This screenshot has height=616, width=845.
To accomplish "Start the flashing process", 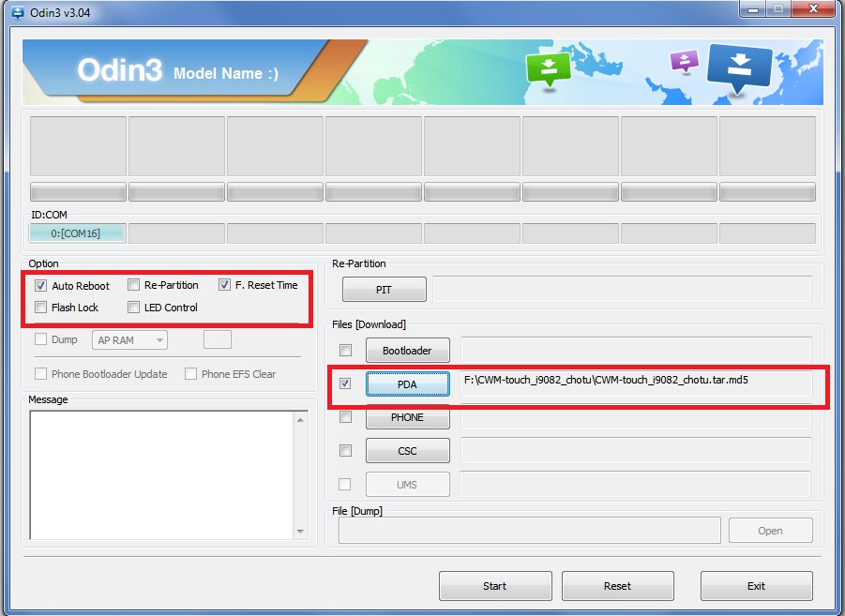I will [495, 586].
